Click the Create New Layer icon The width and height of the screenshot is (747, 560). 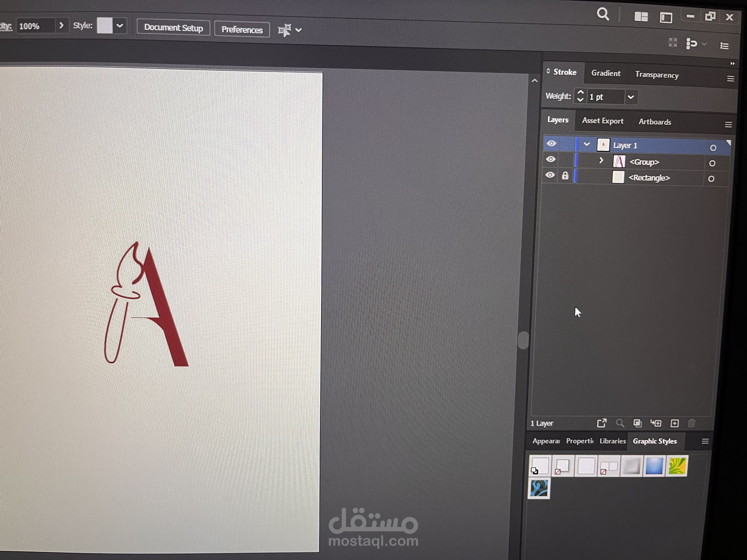[674, 423]
